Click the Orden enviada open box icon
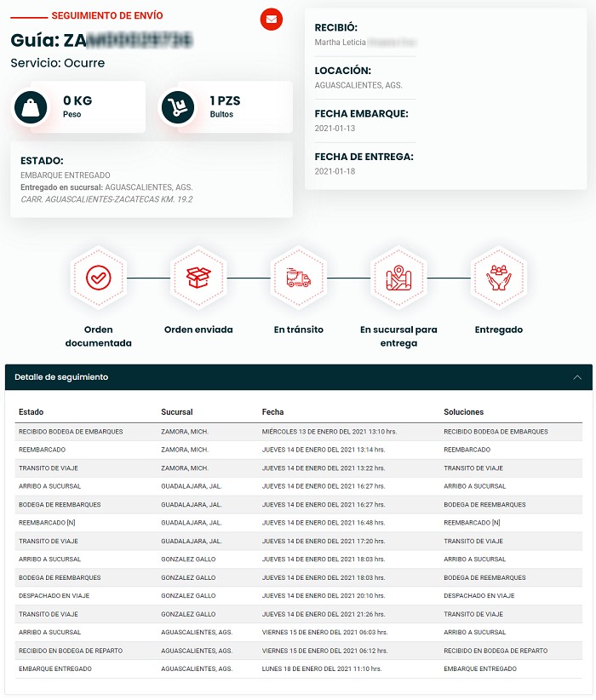Viewport: 596px width, 700px height. [x=198, y=278]
